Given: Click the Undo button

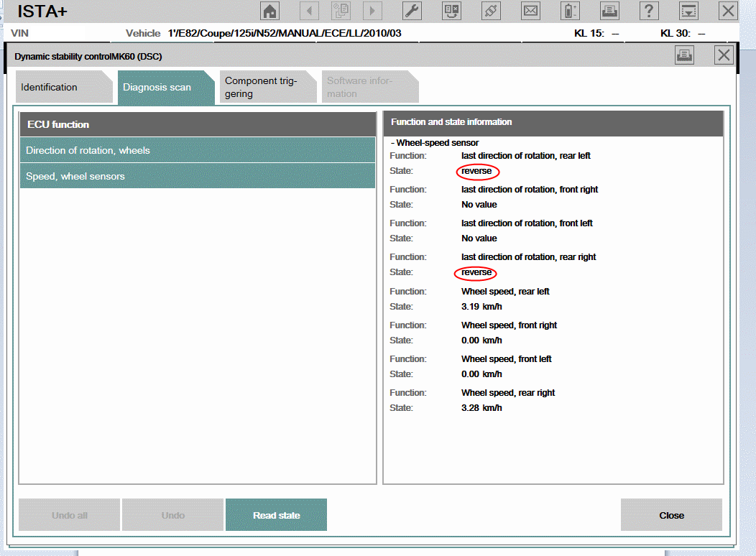Looking at the screenshot, I should 172,515.
